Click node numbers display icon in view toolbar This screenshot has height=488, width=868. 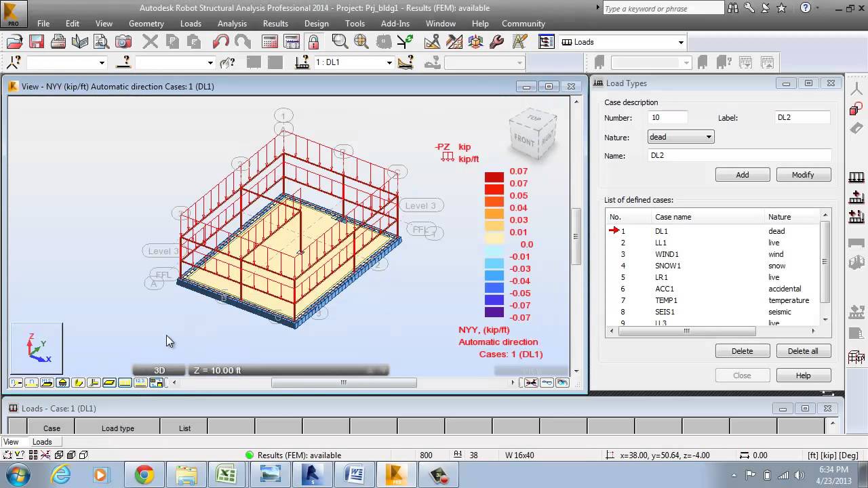pos(16,383)
